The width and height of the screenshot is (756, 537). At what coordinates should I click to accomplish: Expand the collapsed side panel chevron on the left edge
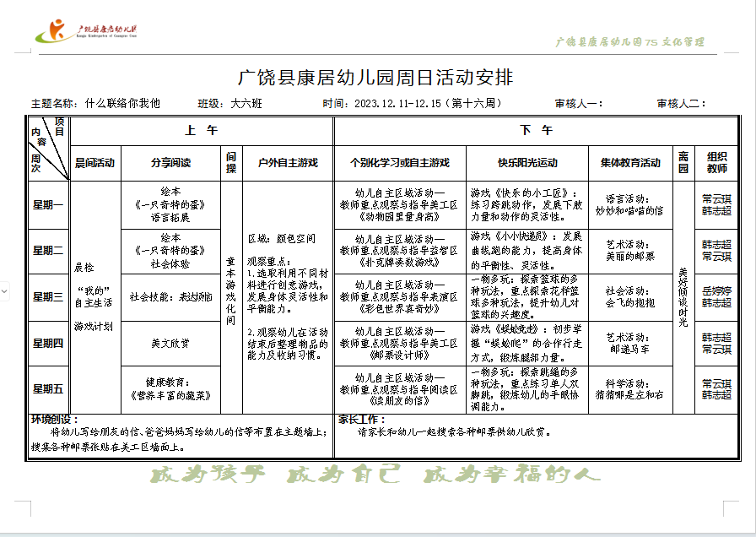pos(4,291)
